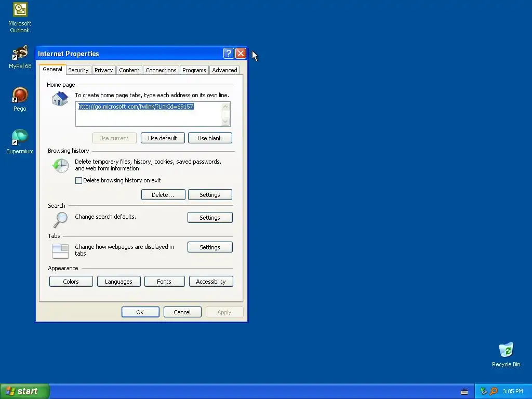This screenshot has height=399, width=532.
Task: Click the Apply button
Action: point(224,312)
